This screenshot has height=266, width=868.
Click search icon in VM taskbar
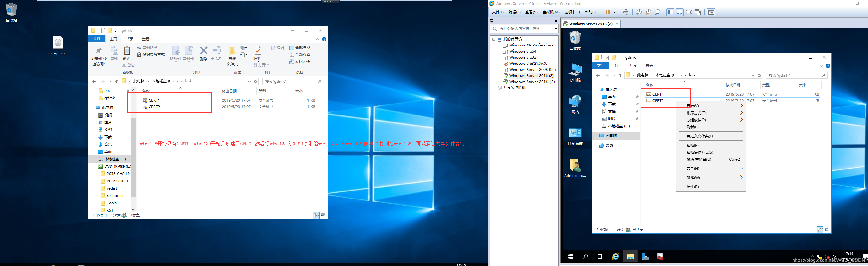[x=585, y=257]
